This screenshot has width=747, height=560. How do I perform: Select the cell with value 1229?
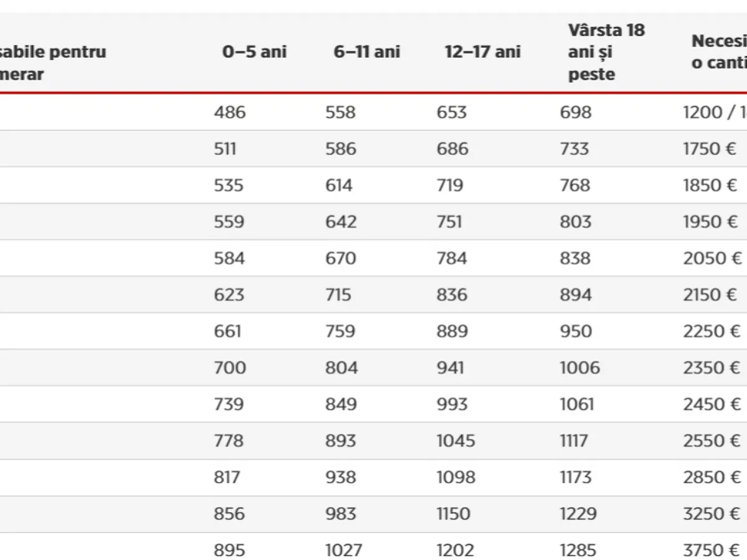(x=578, y=514)
